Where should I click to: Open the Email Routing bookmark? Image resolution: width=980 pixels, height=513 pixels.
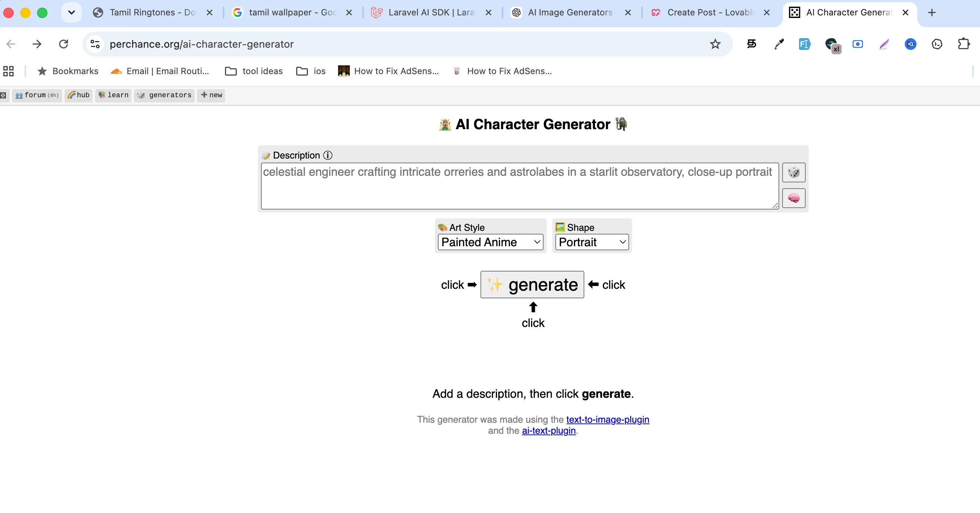click(x=160, y=71)
